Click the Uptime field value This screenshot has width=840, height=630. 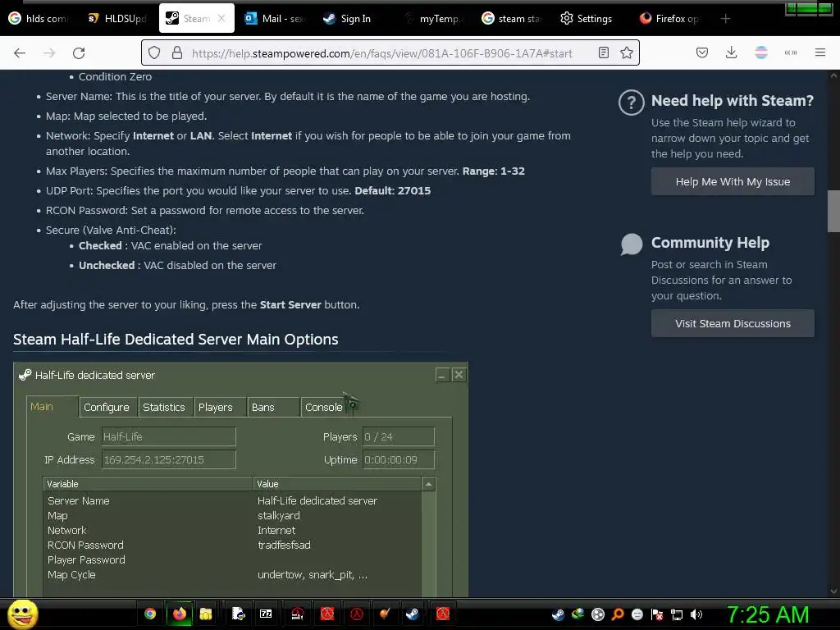[399, 459]
